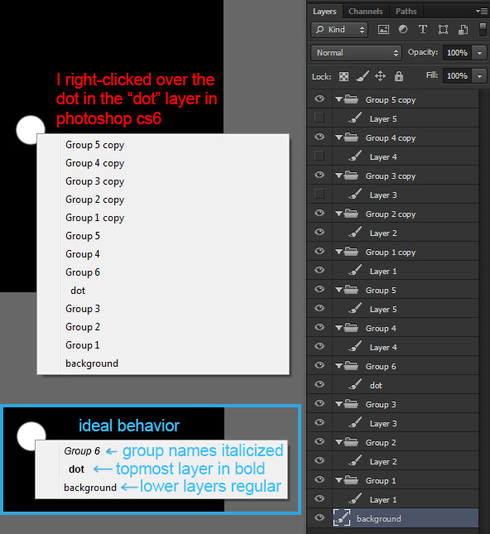Choose Group 6 in the context menu
This screenshot has width=490, height=534.
point(163,272)
